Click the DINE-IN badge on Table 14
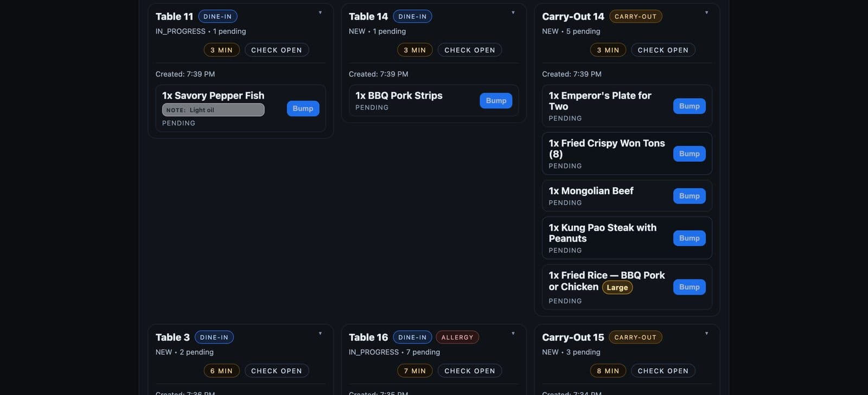This screenshot has height=395, width=868. click(412, 16)
